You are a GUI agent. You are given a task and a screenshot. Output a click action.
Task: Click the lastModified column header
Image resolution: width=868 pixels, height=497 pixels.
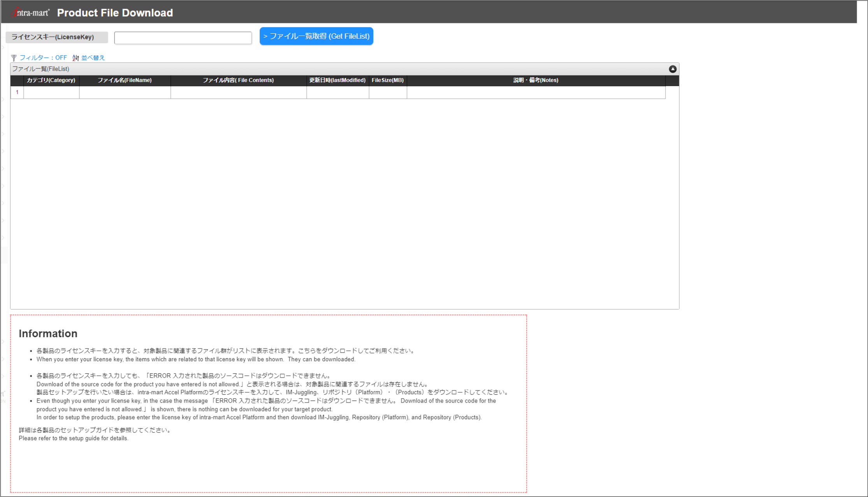tap(337, 80)
